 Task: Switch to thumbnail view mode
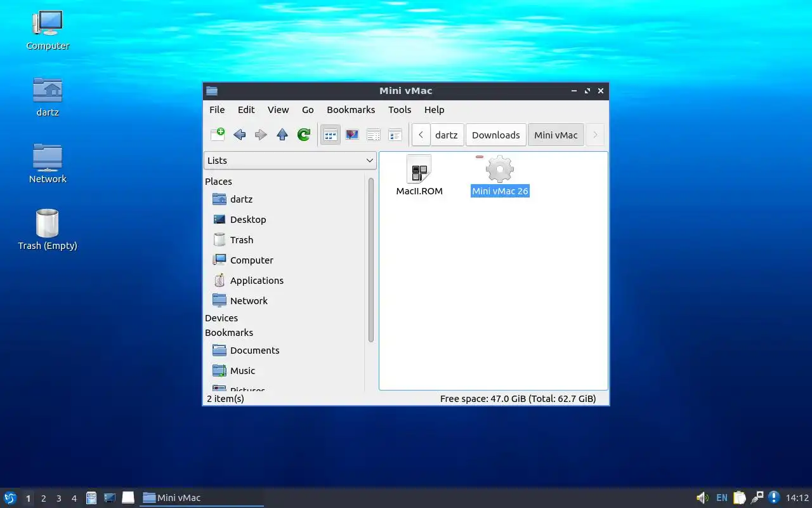click(x=352, y=135)
